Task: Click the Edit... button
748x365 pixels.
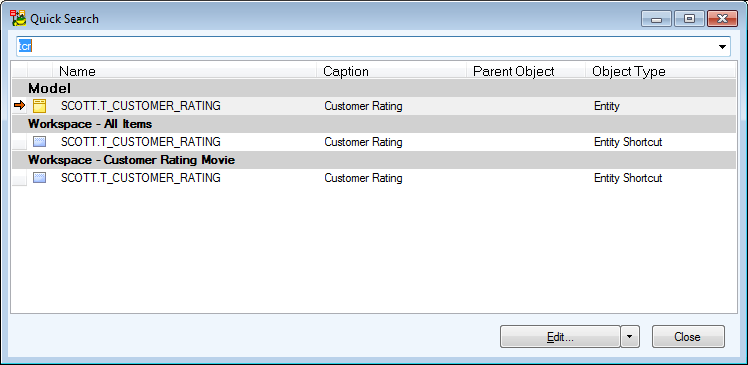Action: click(560, 337)
